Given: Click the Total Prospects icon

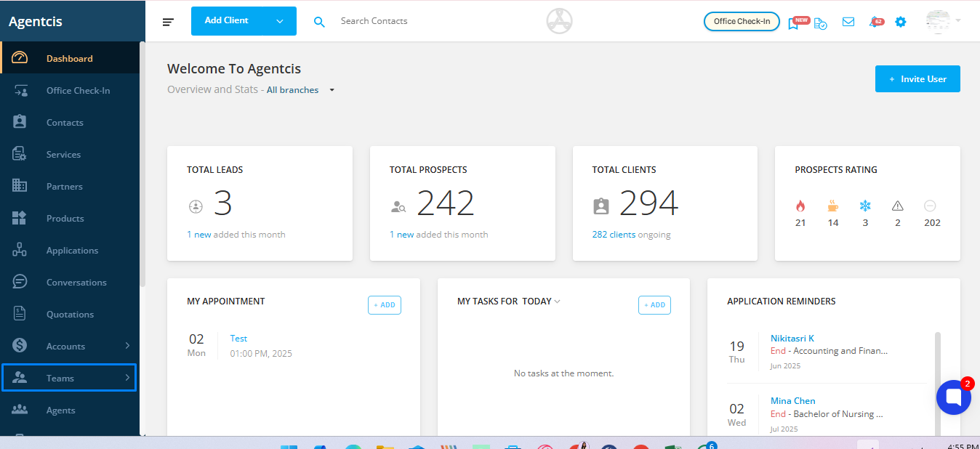Looking at the screenshot, I should coord(398,207).
